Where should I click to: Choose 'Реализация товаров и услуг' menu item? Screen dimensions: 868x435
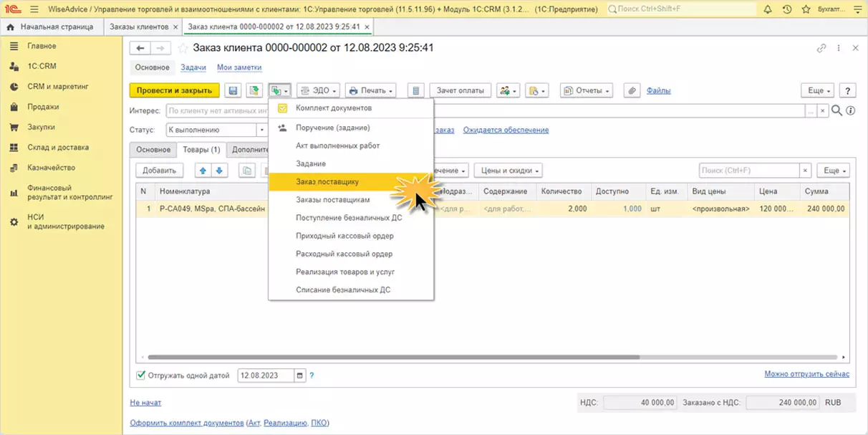[x=345, y=272]
